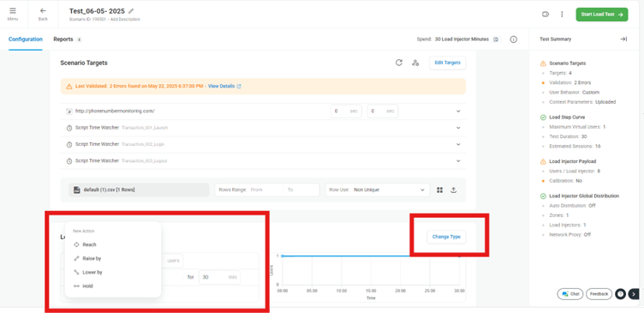The width and height of the screenshot is (644, 313).
Task: Click Add Description link under title
Action: coord(126,20)
